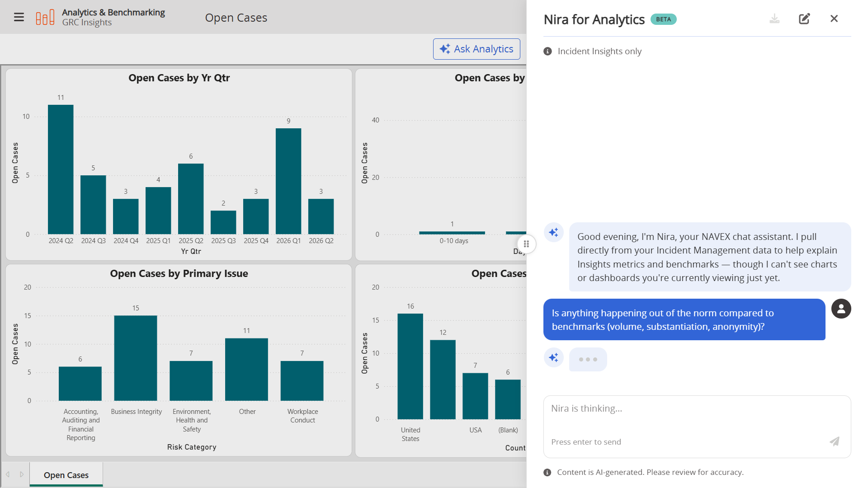The width and height of the screenshot is (868, 488).
Task: Click the Nira sparkle avatar beside typing indicator
Action: [x=553, y=357]
